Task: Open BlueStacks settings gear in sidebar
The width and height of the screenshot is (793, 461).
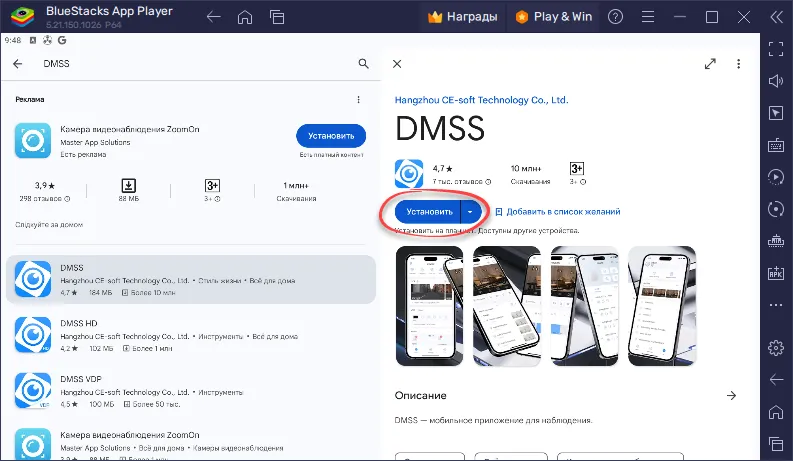Action: click(775, 347)
